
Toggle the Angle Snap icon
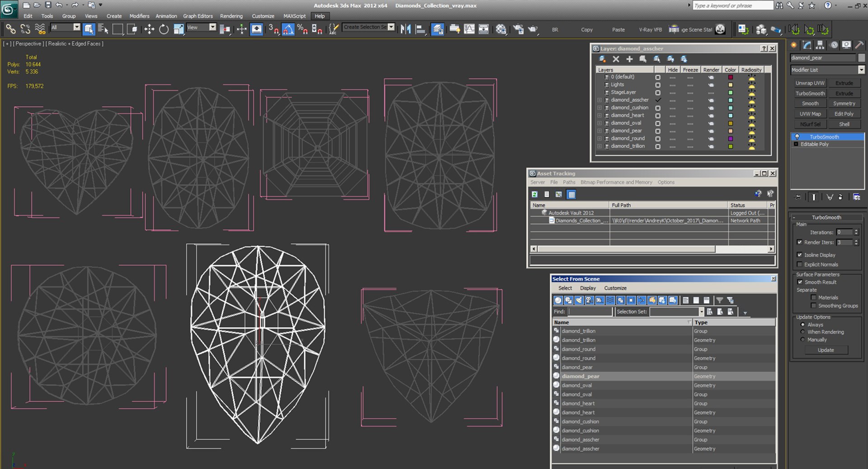288,29
